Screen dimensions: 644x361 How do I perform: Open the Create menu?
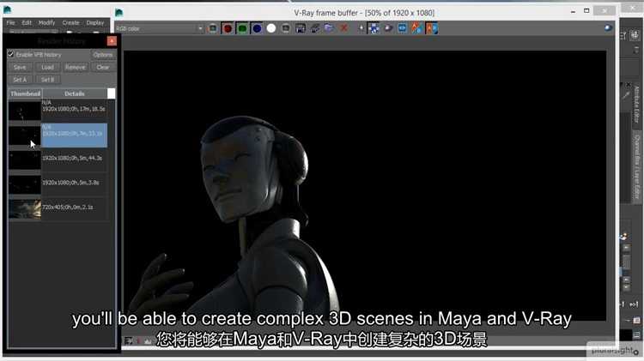click(70, 22)
